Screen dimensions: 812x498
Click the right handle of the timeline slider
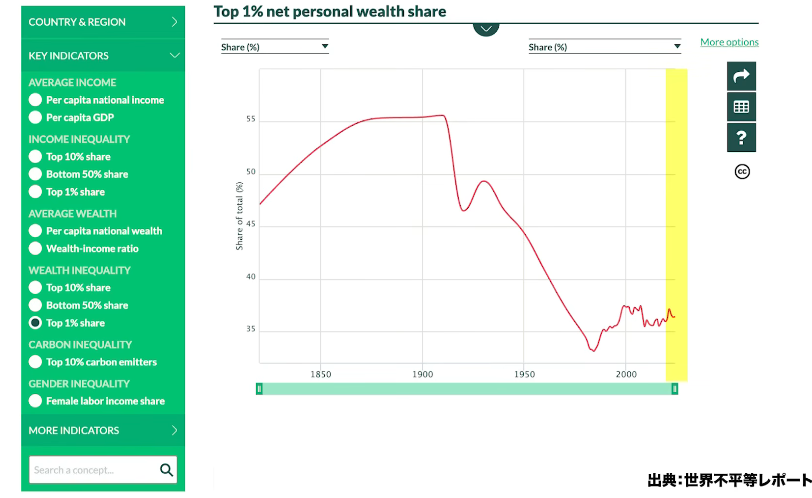(x=674, y=388)
